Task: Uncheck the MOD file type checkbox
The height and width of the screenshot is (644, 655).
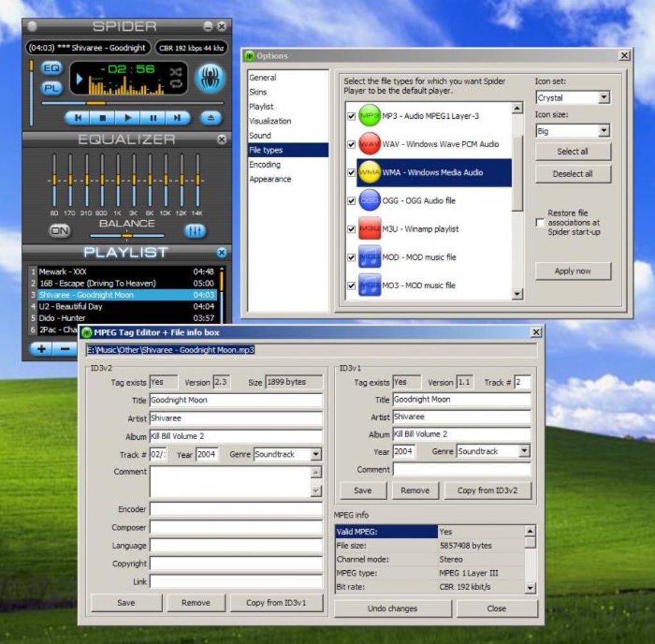Action: click(x=351, y=257)
